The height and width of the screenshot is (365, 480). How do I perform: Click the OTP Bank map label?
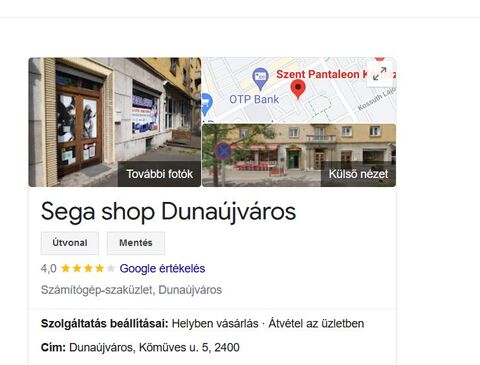click(254, 99)
